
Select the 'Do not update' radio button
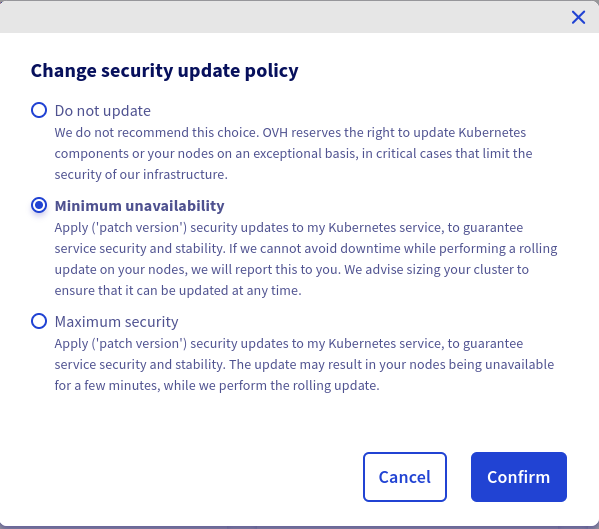click(39, 110)
